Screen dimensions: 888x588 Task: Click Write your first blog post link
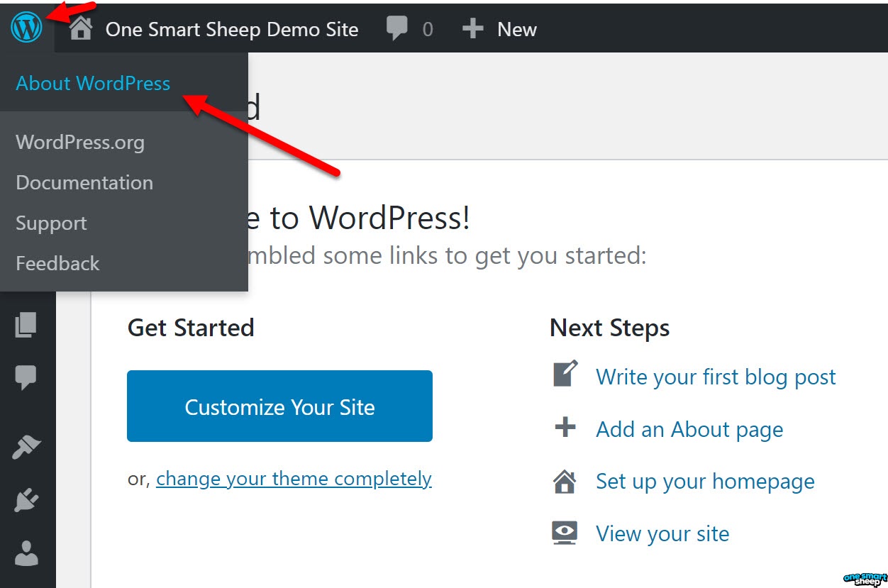pyautogui.click(x=716, y=377)
